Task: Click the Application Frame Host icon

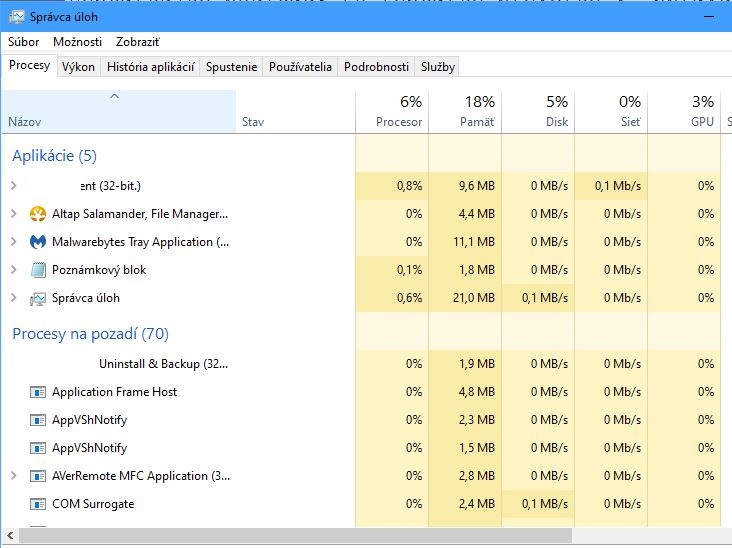Action: click(38, 392)
